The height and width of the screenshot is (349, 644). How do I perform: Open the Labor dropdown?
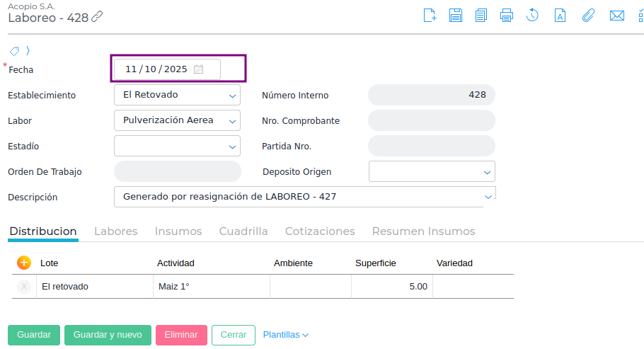tap(232, 121)
